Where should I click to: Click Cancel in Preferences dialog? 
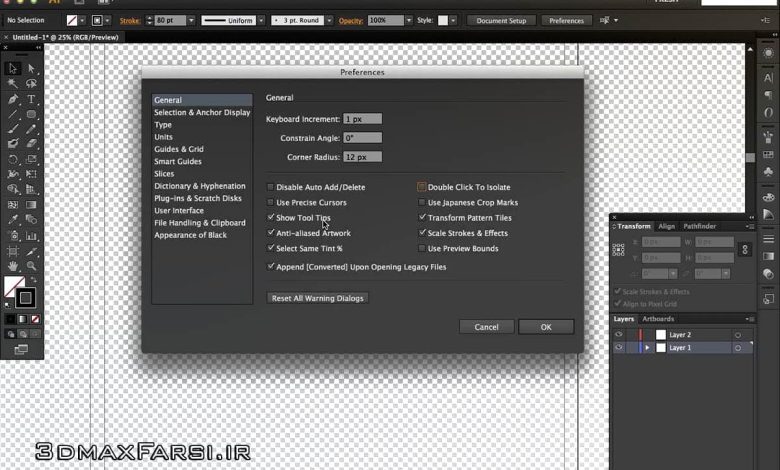[487, 327]
